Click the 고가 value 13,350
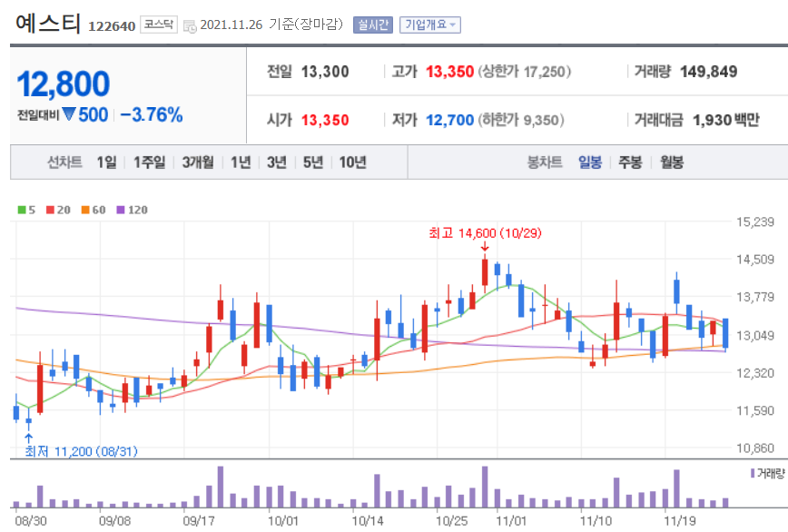The image size is (788, 532). (449, 72)
